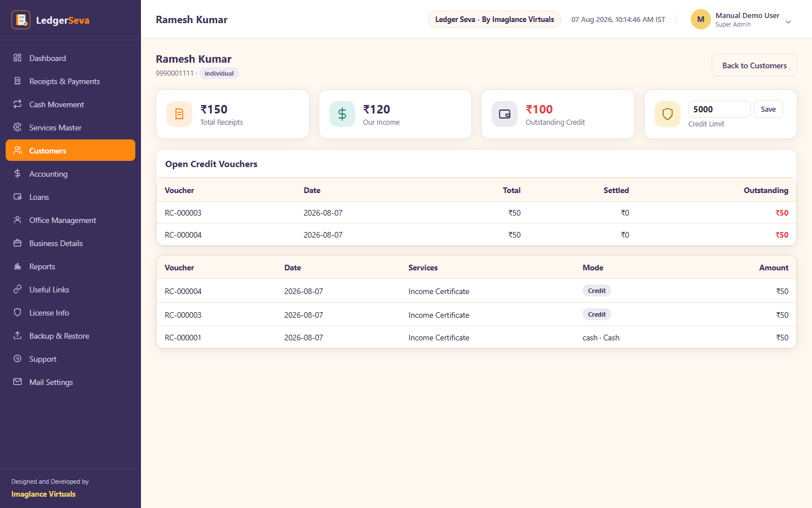Viewport: 812px width, 508px height.
Task: Click the Dashboard grid icon in sidebar
Action: pyautogui.click(x=17, y=58)
